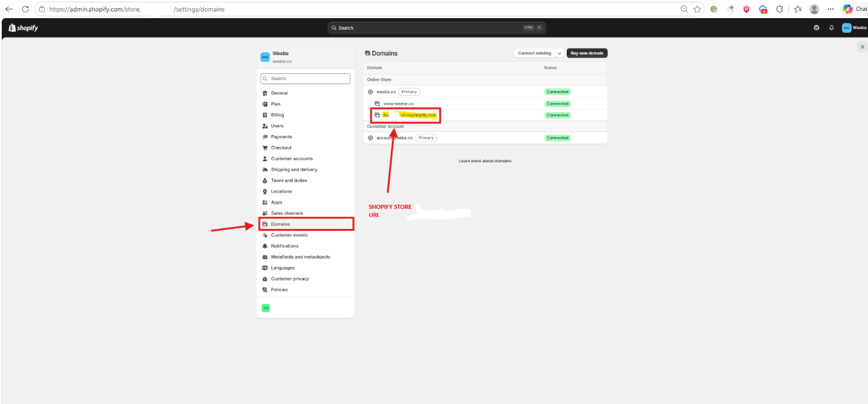Click Buy new domain button
This screenshot has height=404, width=868.
(x=587, y=53)
